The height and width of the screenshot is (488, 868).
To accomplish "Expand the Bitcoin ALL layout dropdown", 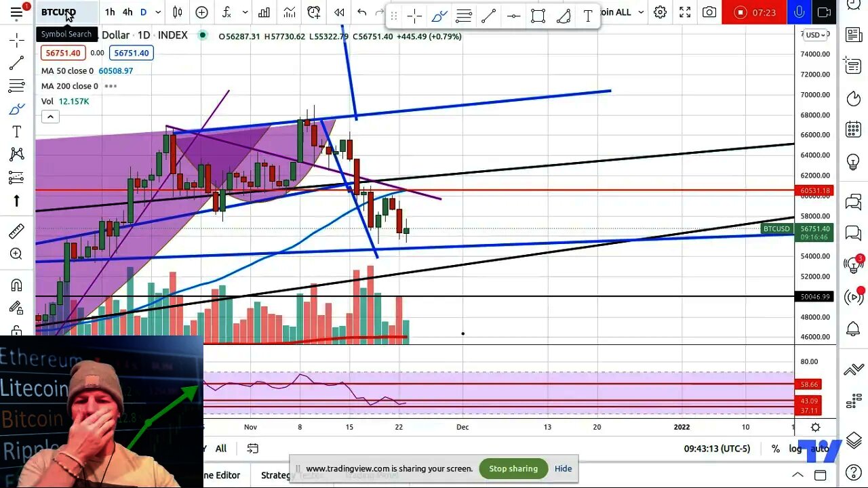I will pos(641,12).
